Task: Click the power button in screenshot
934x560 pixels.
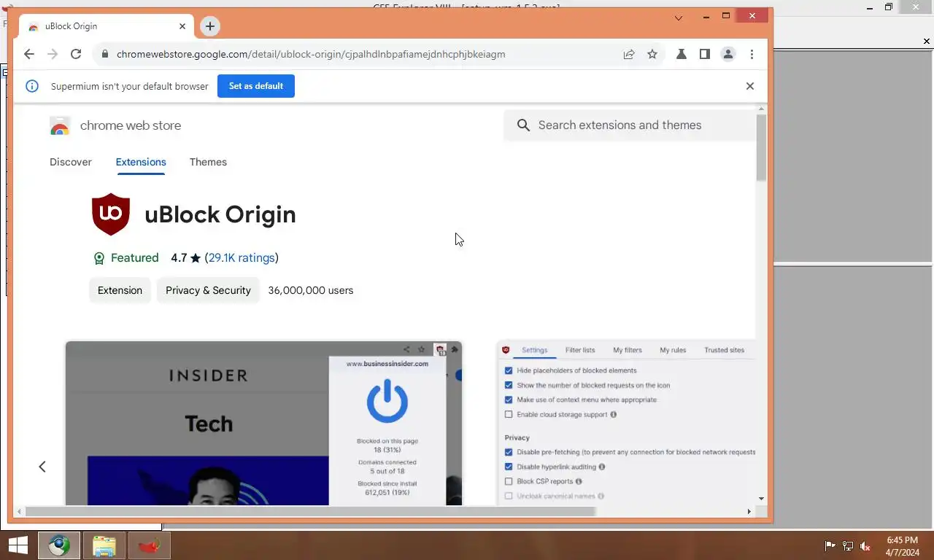Action: click(387, 400)
